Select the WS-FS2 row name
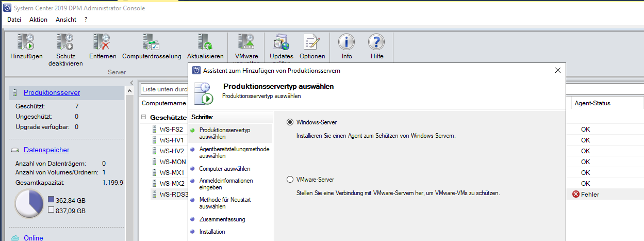The width and height of the screenshot is (644, 241). pos(172,129)
